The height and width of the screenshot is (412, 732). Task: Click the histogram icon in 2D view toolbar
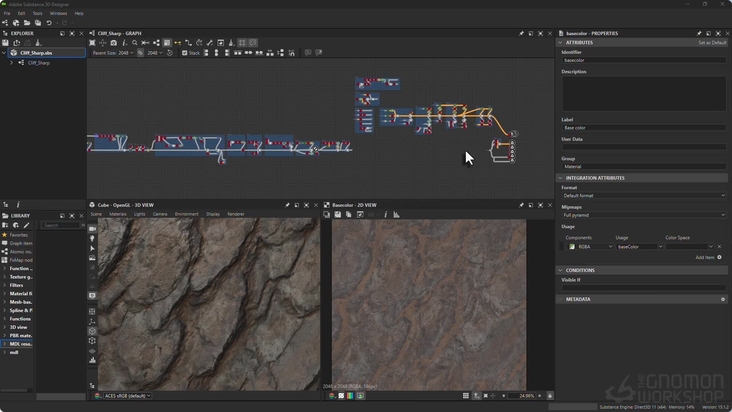(396, 215)
